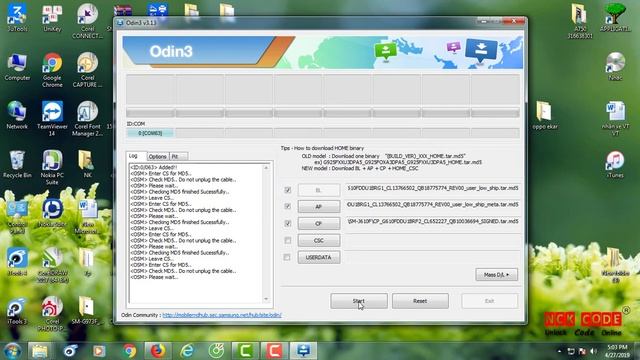Enable the CSC file checkbox
The width and height of the screenshot is (640, 360).
click(288, 240)
